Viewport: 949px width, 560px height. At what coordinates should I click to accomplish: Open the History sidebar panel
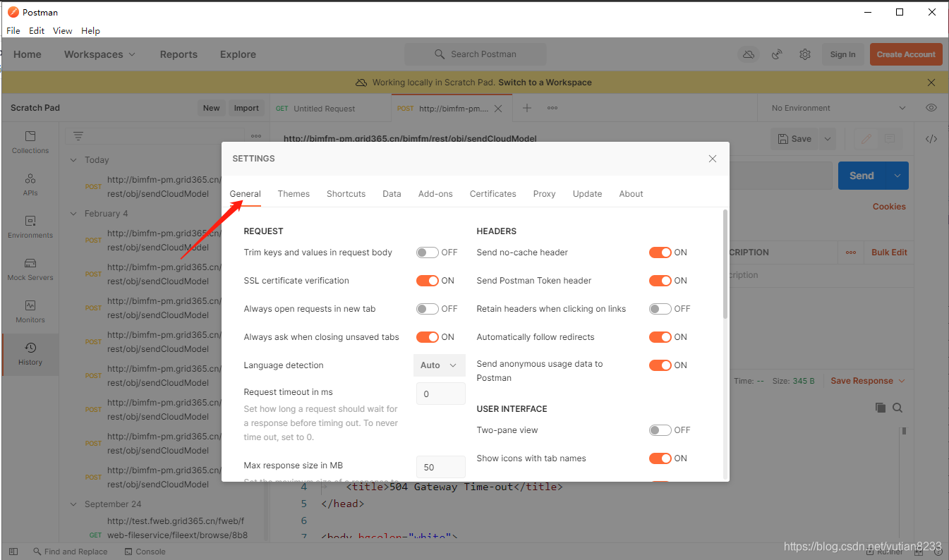[30, 354]
